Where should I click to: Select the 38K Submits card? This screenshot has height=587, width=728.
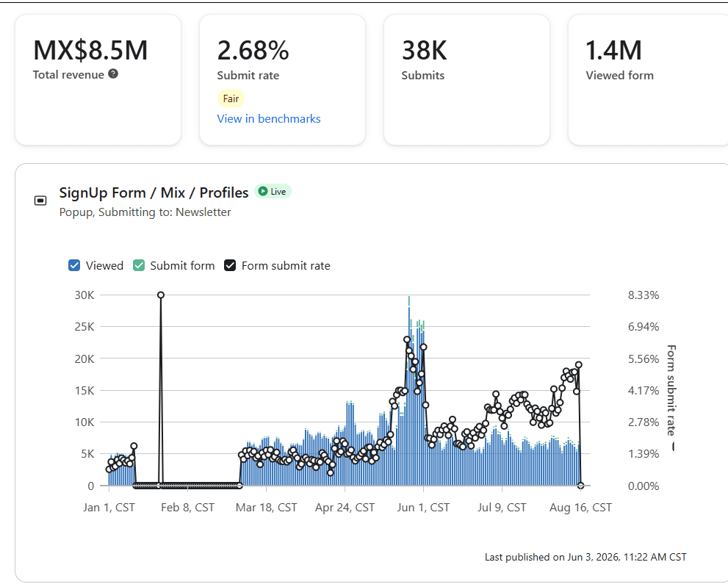click(x=466, y=80)
